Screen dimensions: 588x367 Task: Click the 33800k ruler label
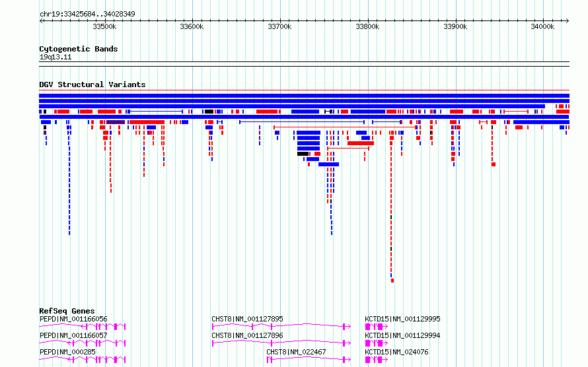coord(367,26)
